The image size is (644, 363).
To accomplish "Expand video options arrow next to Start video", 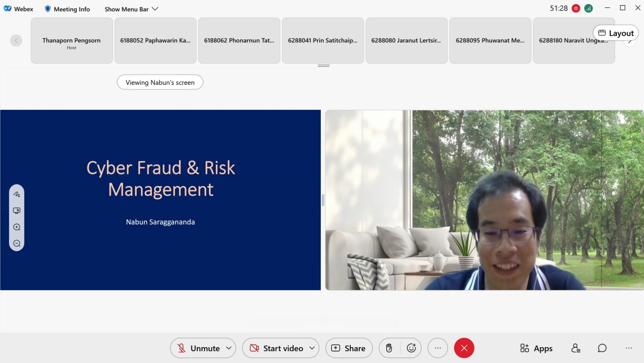I will tap(312, 348).
